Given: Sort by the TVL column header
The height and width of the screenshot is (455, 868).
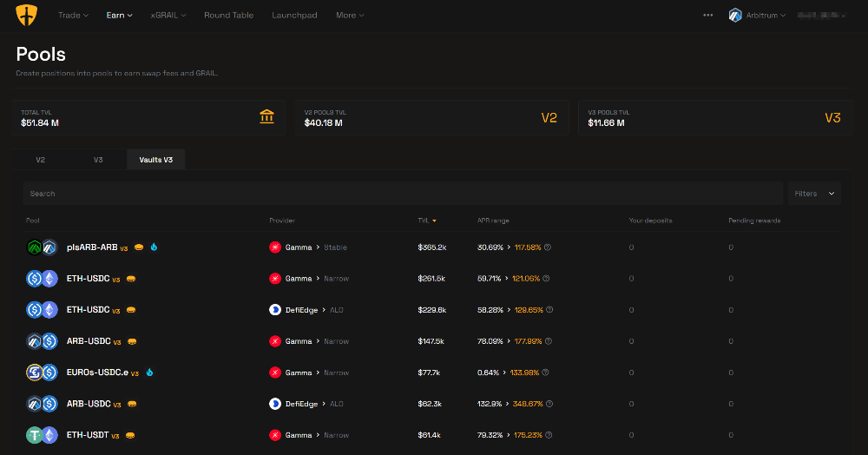Looking at the screenshot, I should tap(427, 221).
